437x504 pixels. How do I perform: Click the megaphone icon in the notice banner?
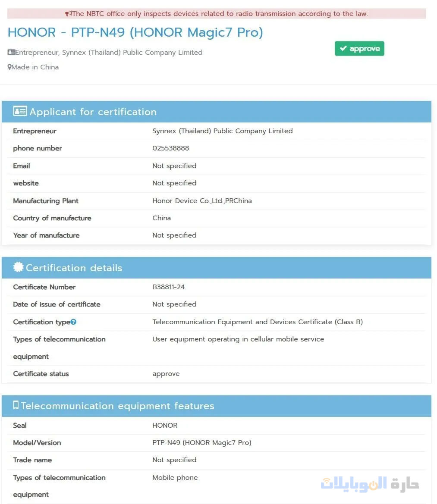(69, 14)
